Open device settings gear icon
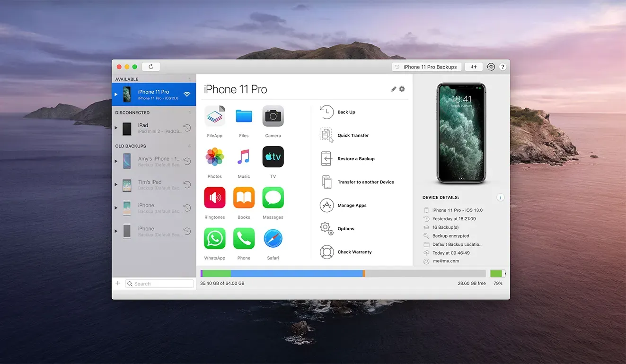The image size is (626, 364). point(402,89)
